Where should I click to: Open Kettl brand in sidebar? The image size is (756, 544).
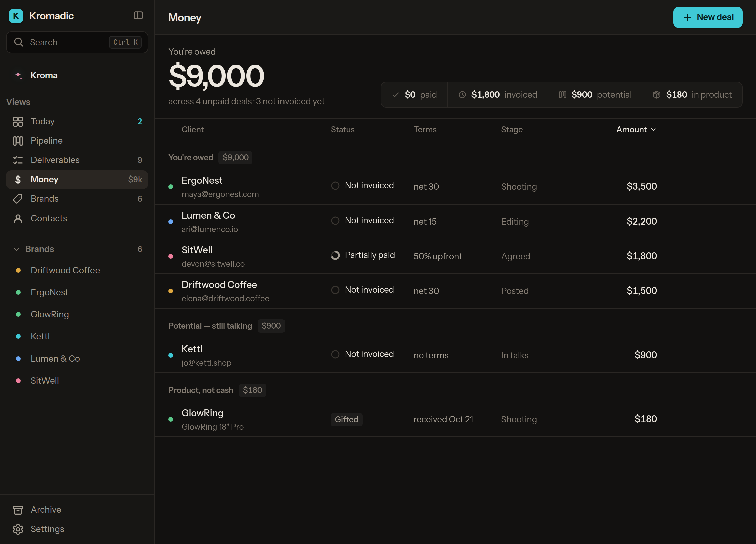tap(77, 336)
